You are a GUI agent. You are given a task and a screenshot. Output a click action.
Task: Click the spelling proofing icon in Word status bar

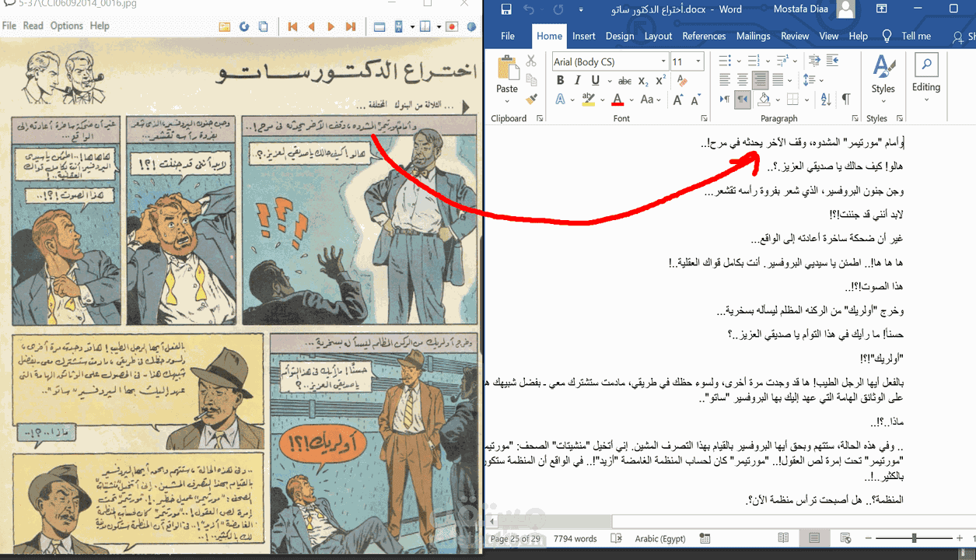(616, 538)
